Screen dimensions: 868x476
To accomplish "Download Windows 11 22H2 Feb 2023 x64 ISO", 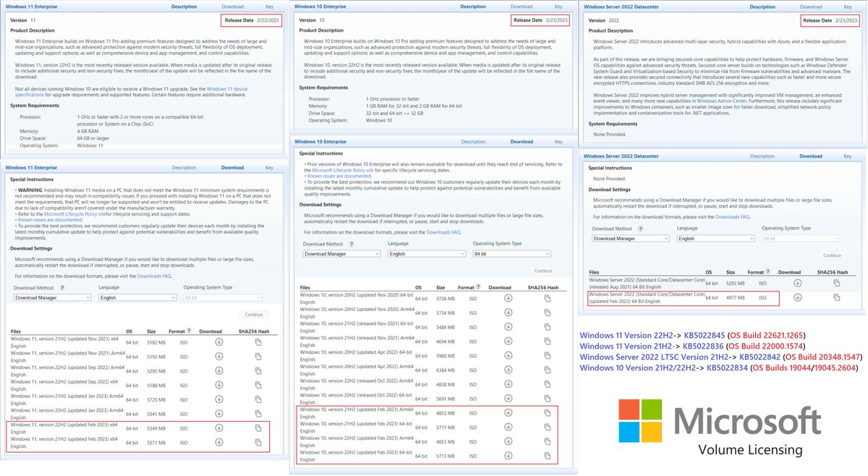I will (219, 428).
